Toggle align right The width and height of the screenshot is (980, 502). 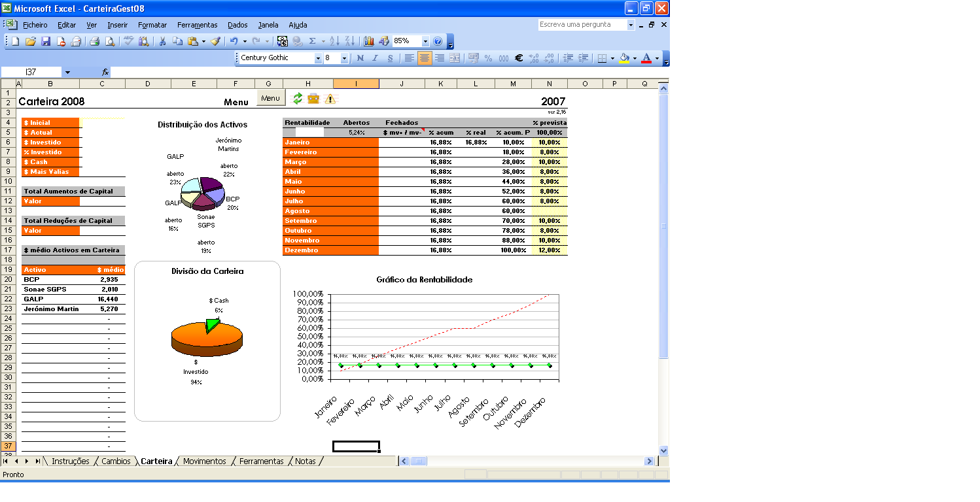click(440, 58)
